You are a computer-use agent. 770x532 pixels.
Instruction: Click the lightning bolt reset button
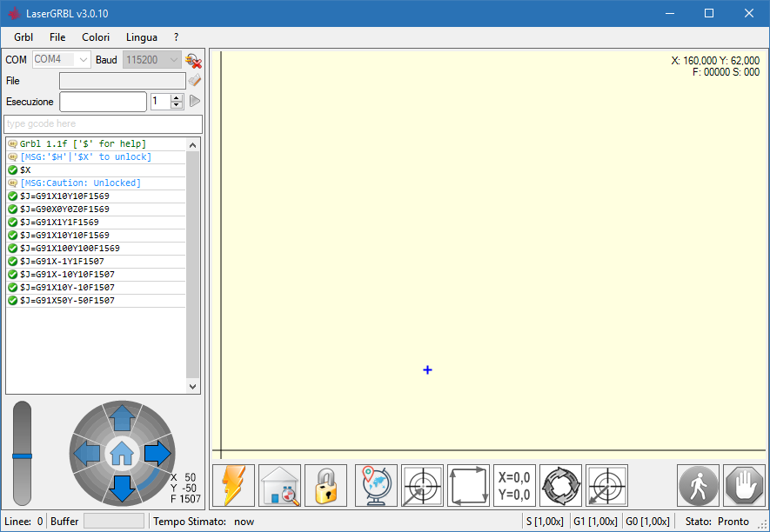[233, 486]
